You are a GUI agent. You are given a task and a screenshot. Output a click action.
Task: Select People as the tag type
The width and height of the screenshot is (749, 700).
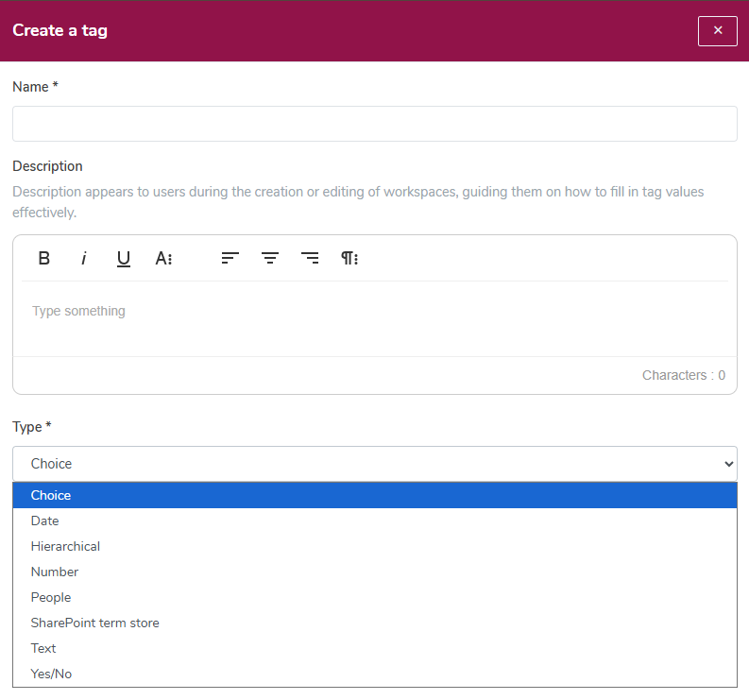(375, 597)
